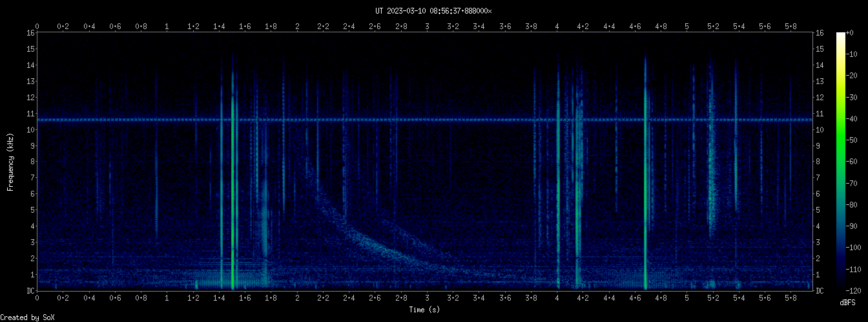Click the DC label on the left frequency axis
Image resolution: width=868 pixels, height=322 pixels.
point(30,291)
